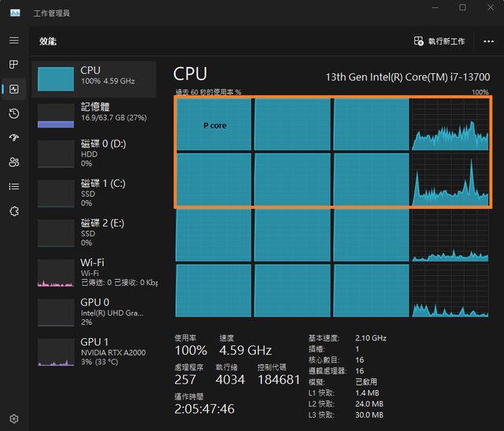Click the 執行新工作 button
The width and height of the screenshot is (504, 431).
(439, 41)
